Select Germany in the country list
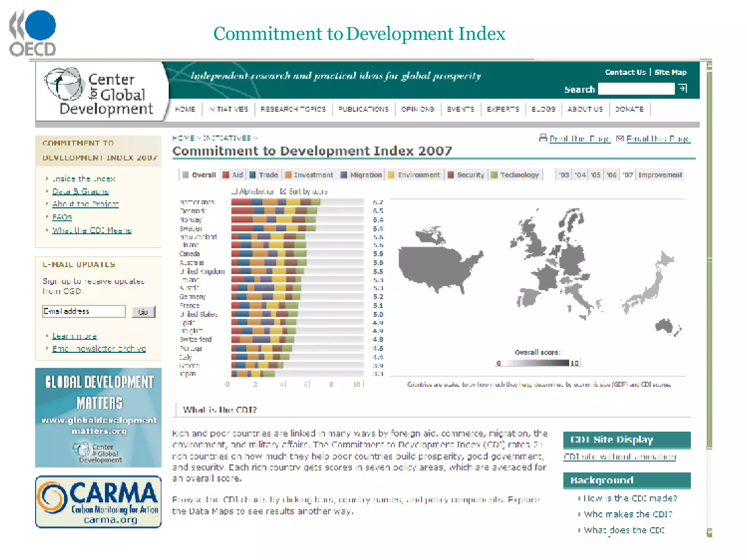747x560 pixels. coord(193,297)
